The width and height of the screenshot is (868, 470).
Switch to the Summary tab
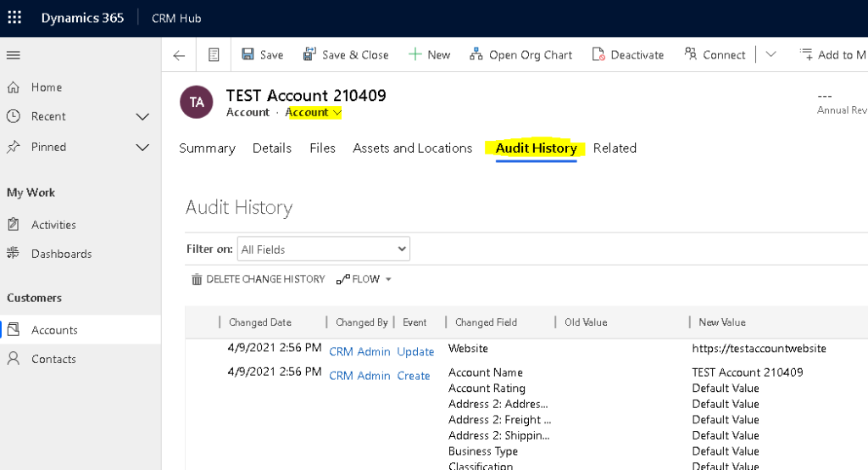(207, 148)
